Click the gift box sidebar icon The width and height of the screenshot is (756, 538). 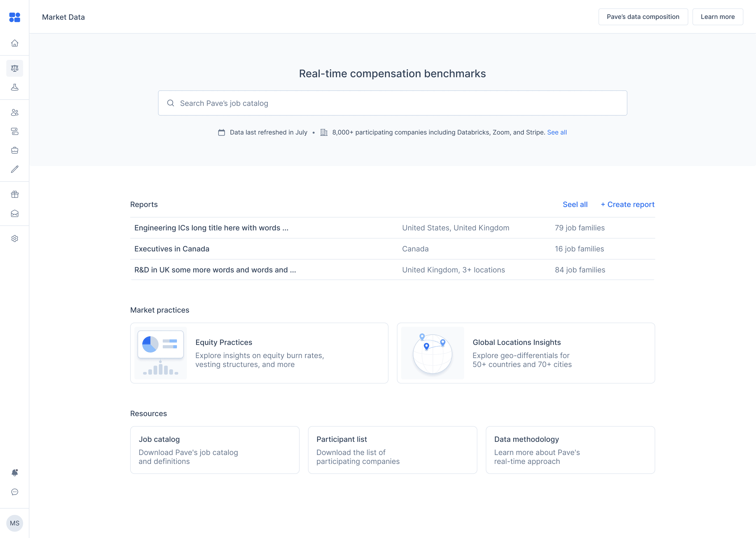point(14,194)
